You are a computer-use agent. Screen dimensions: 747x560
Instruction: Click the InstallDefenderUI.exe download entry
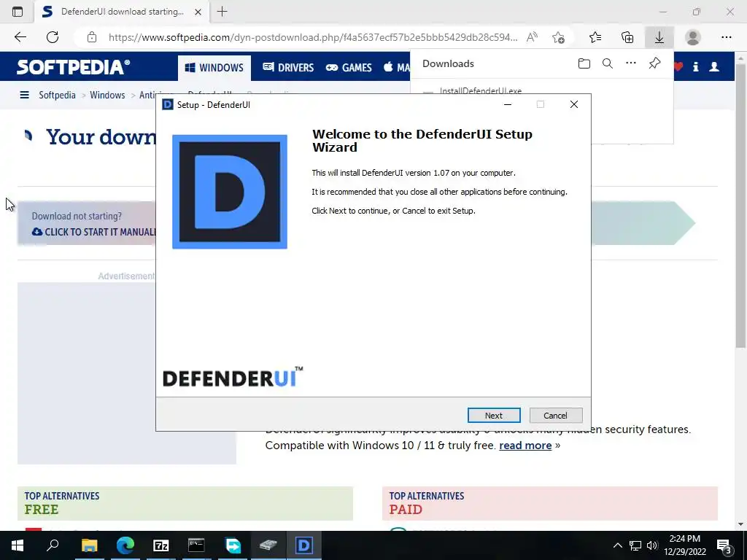point(480,90)
